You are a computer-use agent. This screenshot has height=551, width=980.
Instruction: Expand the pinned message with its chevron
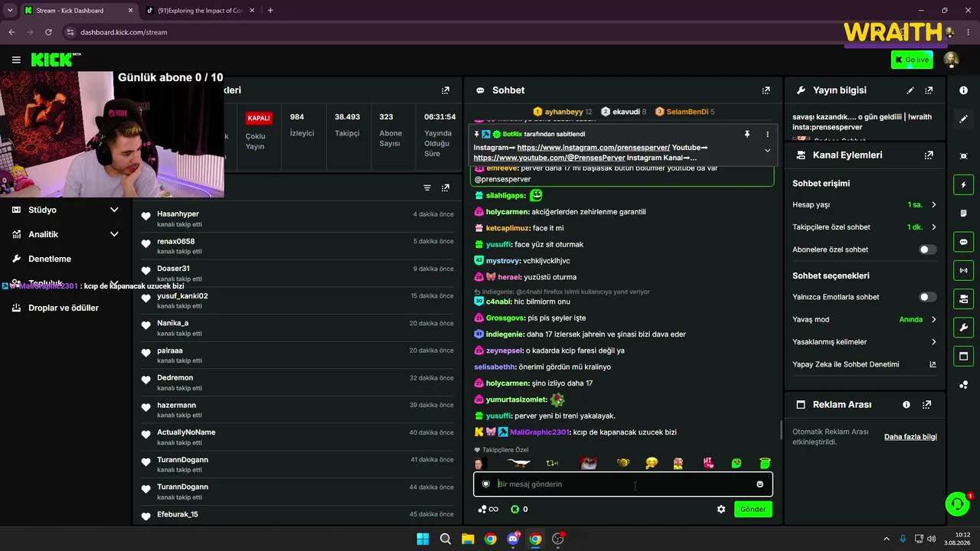pos(767,151)
